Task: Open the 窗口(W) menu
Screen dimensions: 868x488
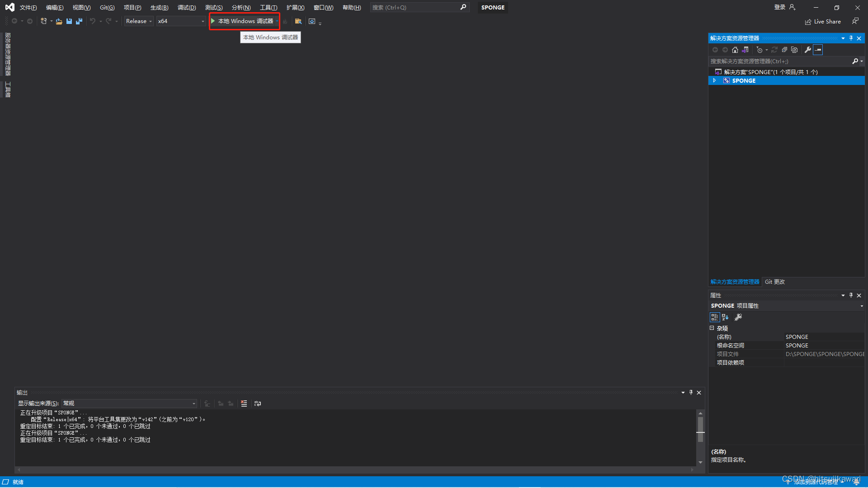Action: [323, 8]
